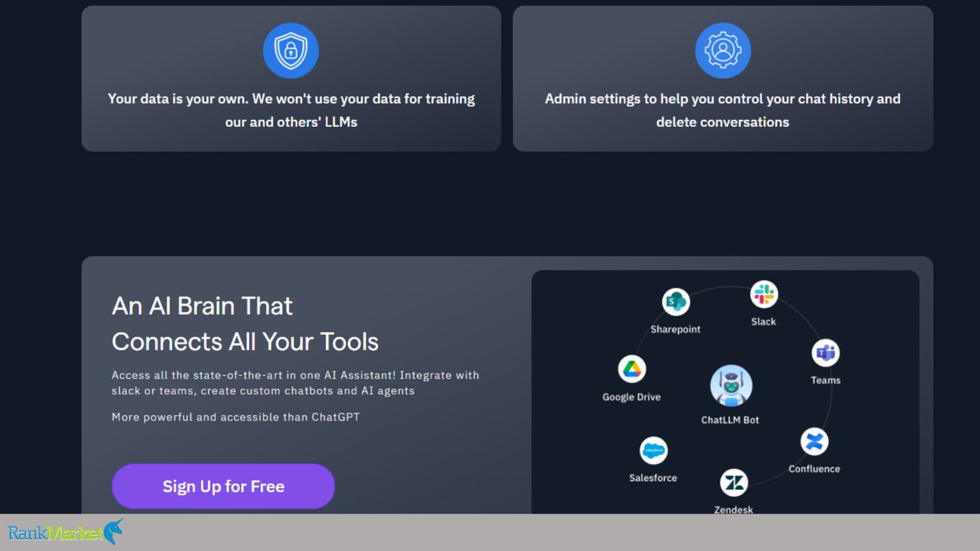This screenshot has height=551, width=980.
Task: Select the Slack integration icon
Action: click(764, 294)
